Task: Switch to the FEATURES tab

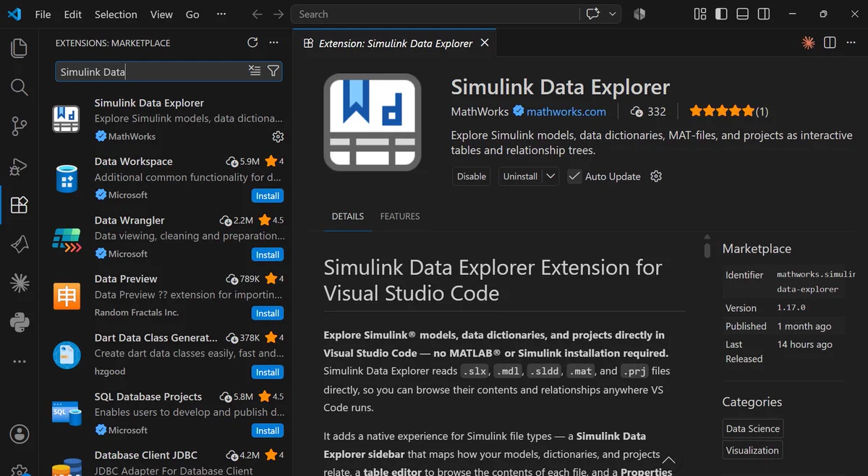Action: point(400,216)
